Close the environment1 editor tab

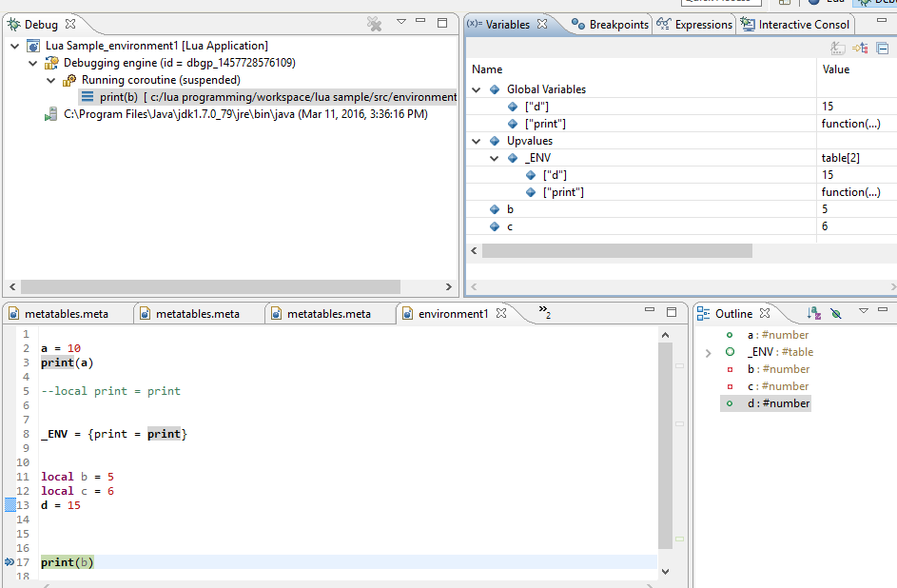click(x=501, y=313)
